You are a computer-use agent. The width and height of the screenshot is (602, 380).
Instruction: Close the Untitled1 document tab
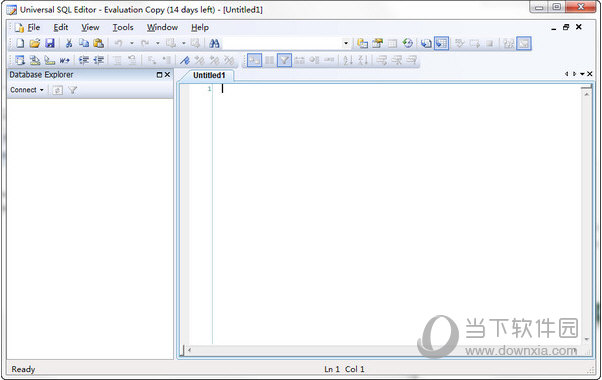pos(590,74)
